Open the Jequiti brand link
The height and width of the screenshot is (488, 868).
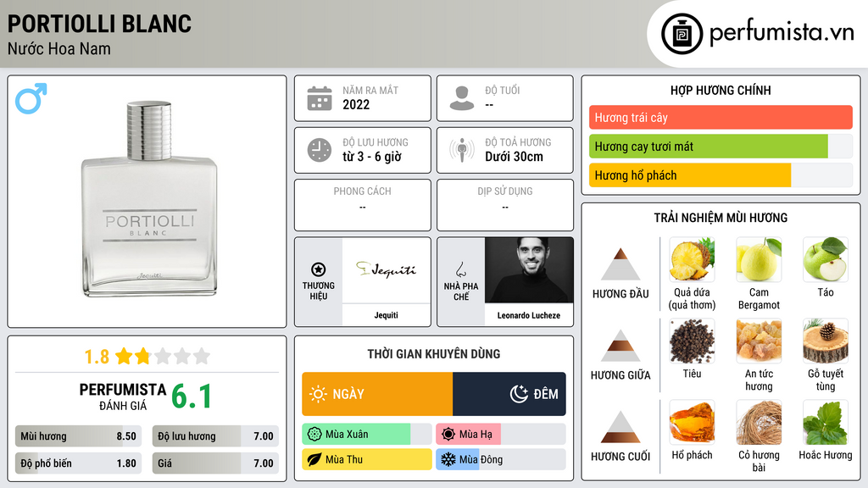(x=387, y=281)
